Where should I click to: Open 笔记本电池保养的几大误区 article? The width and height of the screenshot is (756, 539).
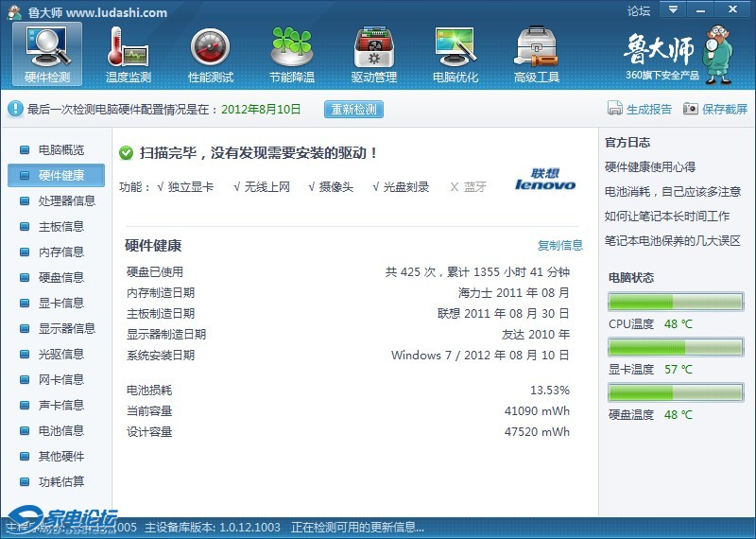tap(673, 241)
